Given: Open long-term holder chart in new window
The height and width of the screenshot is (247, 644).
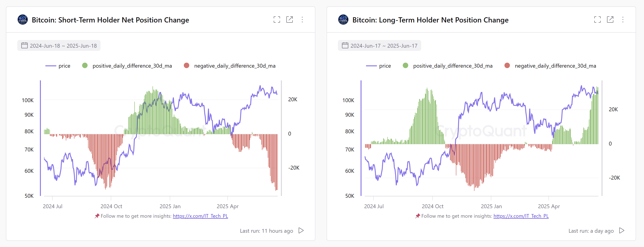Looking at the screenshot, I should point(610,20).
